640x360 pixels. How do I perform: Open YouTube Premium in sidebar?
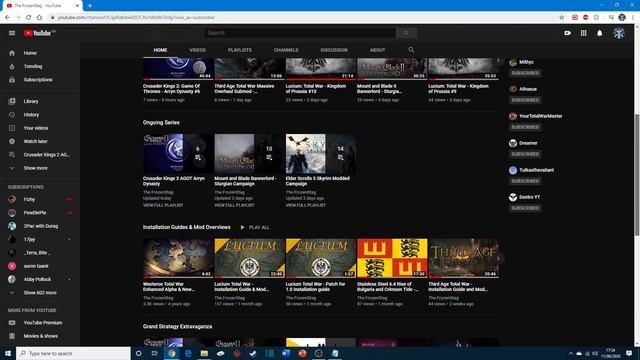click(x=40, y=323)
